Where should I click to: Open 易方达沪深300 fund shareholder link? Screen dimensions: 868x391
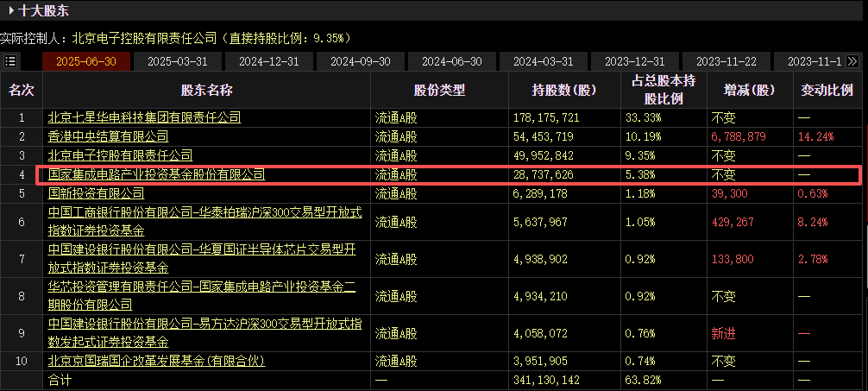point(204,333)
